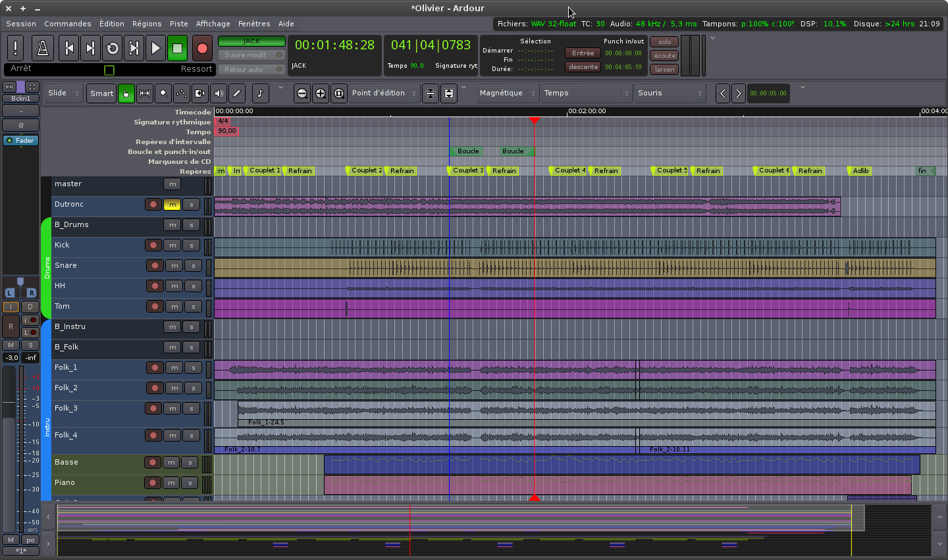Select the zoom magnifier tool
The height and width of the screenshot is (560, 948).
[x=163, y=93]
